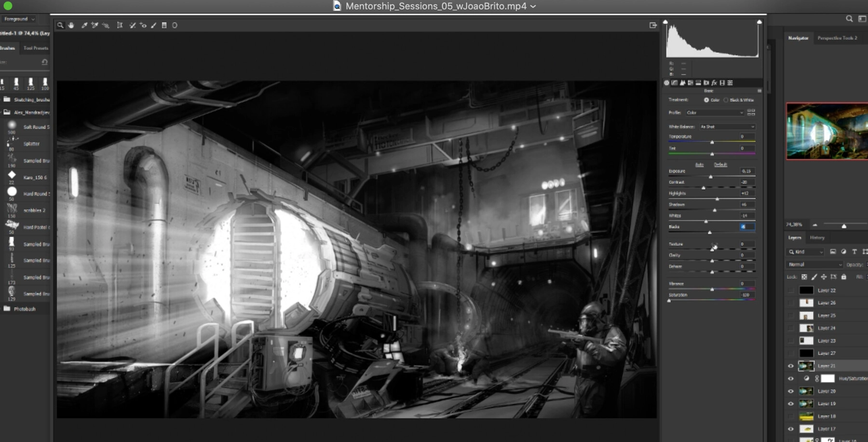
Task: Open the White Balance dropdown
Action: [x=727, y=127]
